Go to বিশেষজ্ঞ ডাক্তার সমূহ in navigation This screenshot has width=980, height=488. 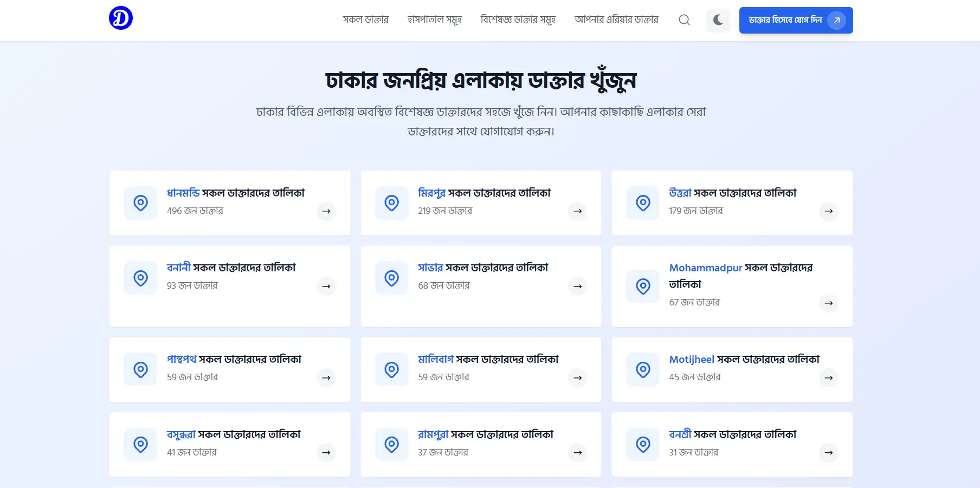pyautogui.click(x=518, y=19)
